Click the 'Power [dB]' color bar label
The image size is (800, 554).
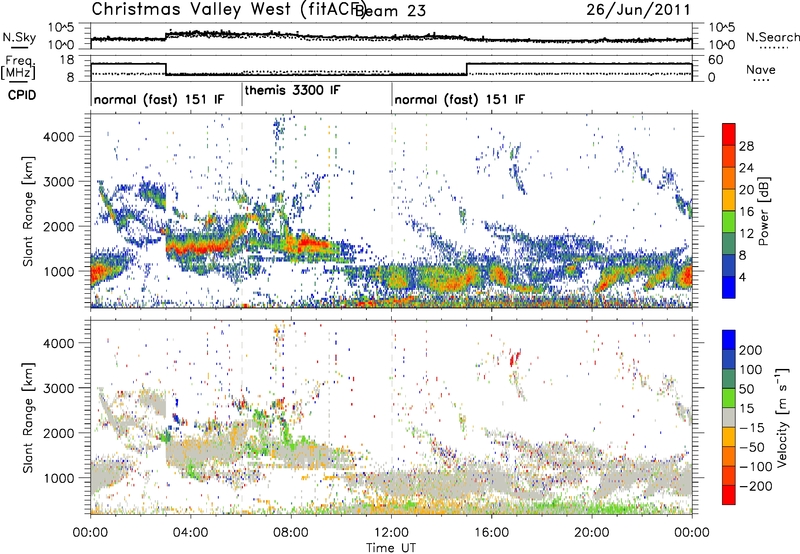(x=764, y=211)
